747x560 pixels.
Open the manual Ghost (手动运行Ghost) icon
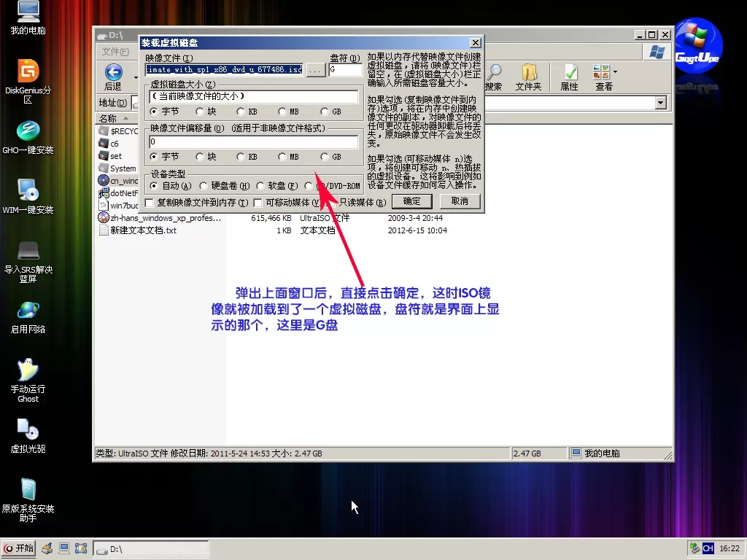(28, 370)
